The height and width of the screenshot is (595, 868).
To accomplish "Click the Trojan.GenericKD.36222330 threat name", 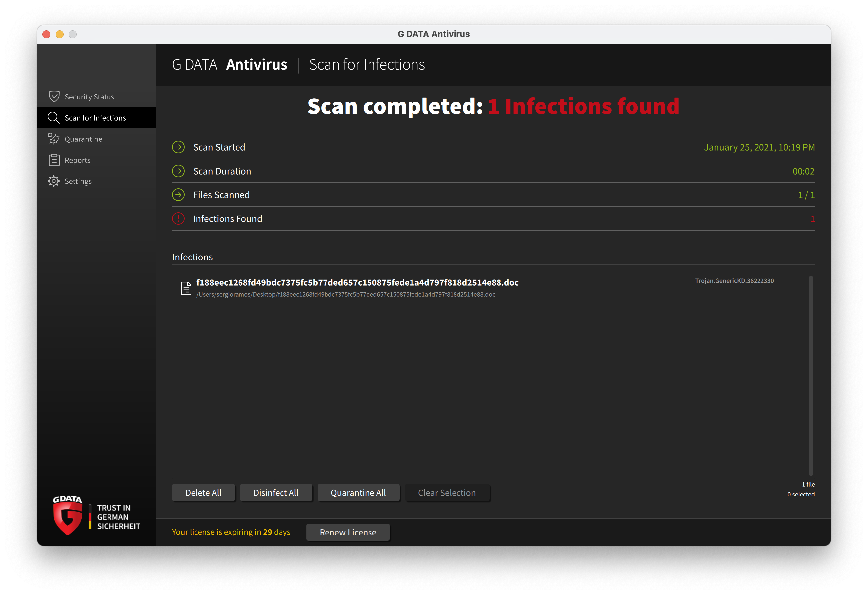I will (734, 280).
